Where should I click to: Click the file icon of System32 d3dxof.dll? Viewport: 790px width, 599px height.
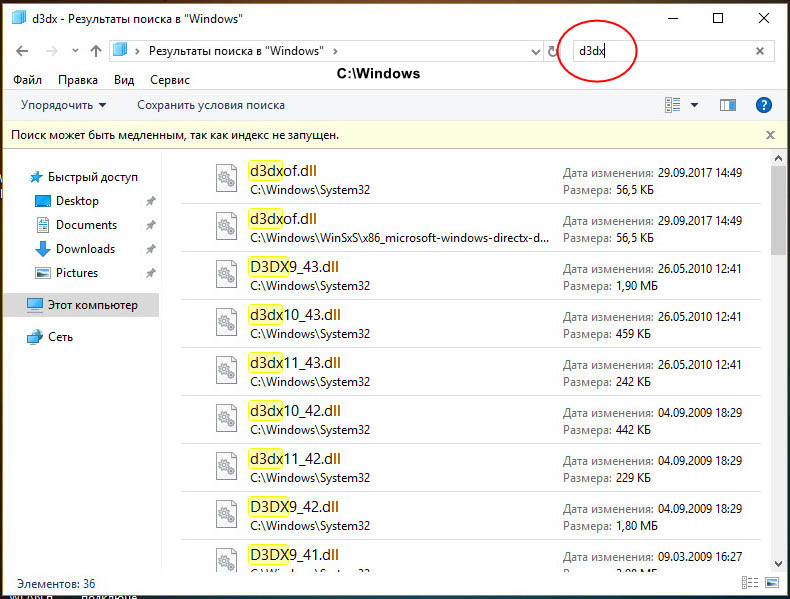226,178
